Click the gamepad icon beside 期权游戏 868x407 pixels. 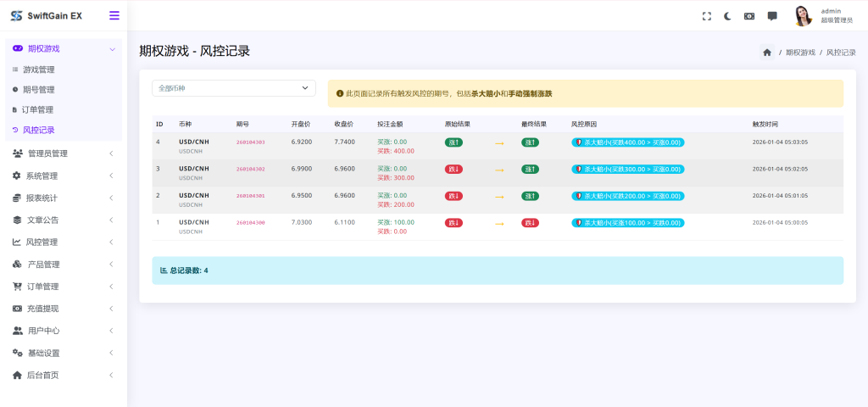[18, 48]
